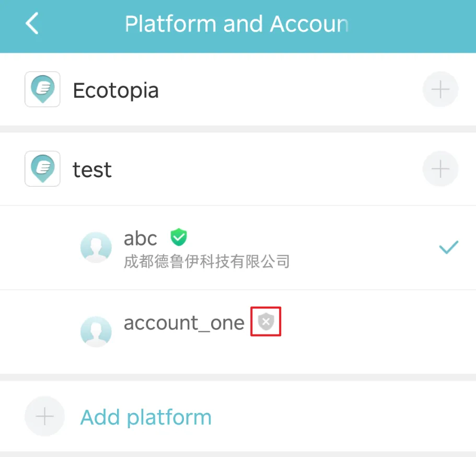
Task: Open the "Add platform" link
Action: tap(146, 417)
